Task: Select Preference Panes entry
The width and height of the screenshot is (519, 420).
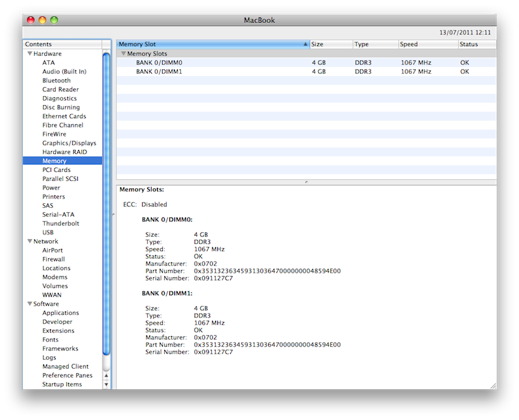Action: click(67, 376)
